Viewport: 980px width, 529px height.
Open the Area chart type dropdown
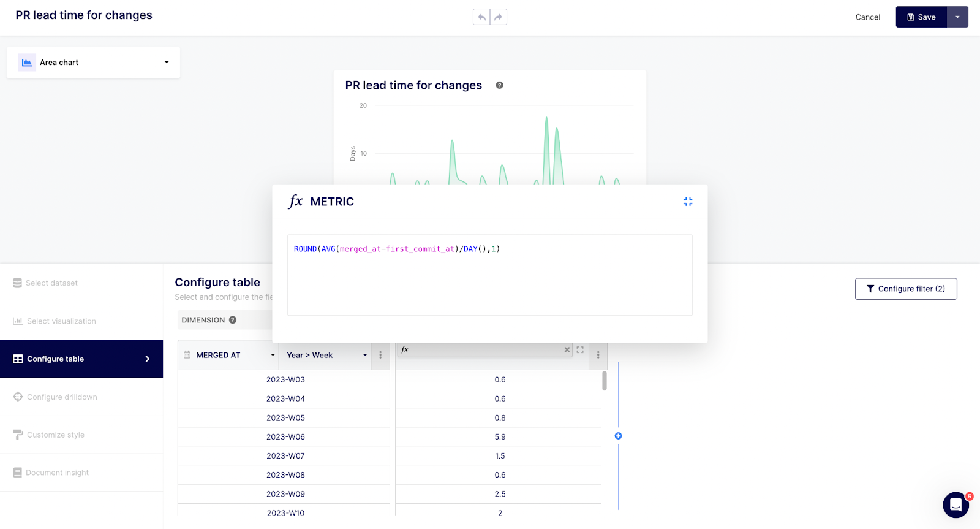tap(93, 63)
